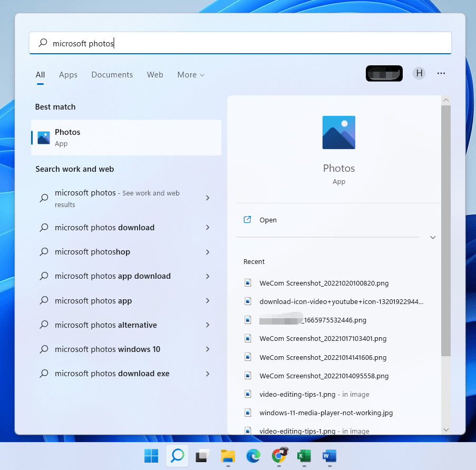Viewport: 476px width, 470px height.
Task: Open recent file WeCom Screenshot_20221020100820.png
Action: point(324,283)
